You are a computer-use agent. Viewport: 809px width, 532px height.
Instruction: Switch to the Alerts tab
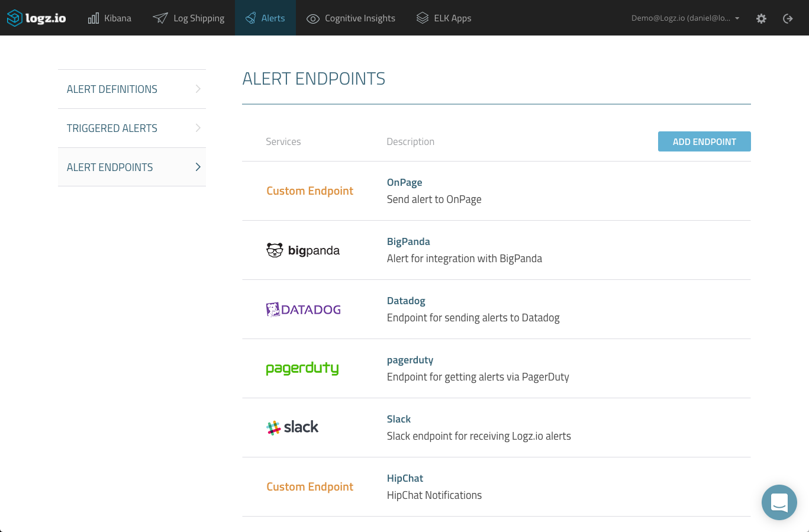[x=265, y=18]
